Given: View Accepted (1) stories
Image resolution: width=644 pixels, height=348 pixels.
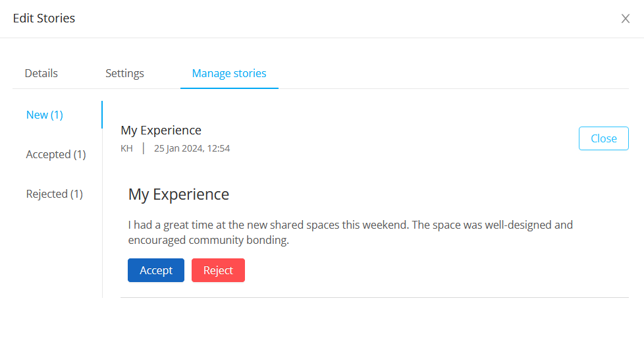Looking at the screenshot, I should point(56,154).
